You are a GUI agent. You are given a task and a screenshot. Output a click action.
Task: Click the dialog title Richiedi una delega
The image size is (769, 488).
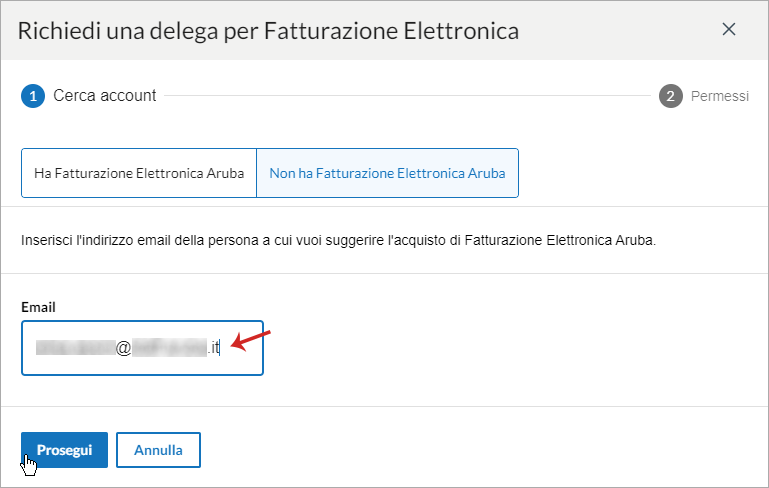coord(268,31)
